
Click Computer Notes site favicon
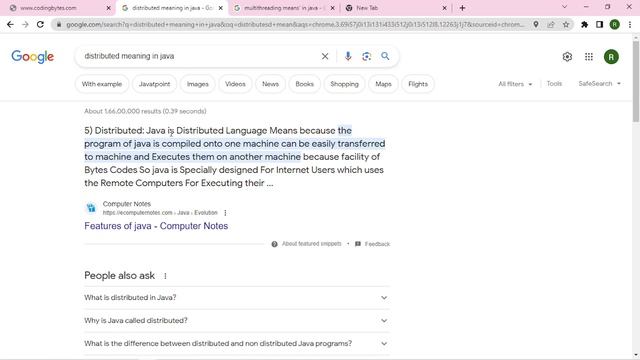coord(91,208)
